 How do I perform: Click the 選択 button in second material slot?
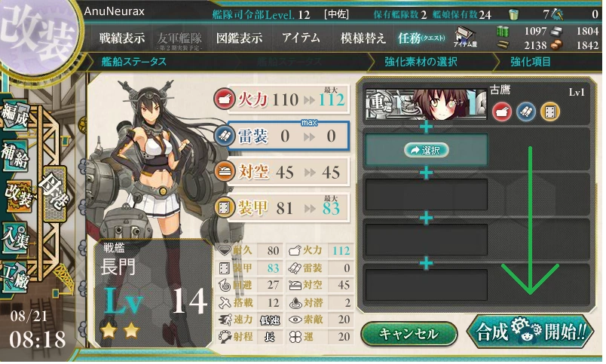427,150
